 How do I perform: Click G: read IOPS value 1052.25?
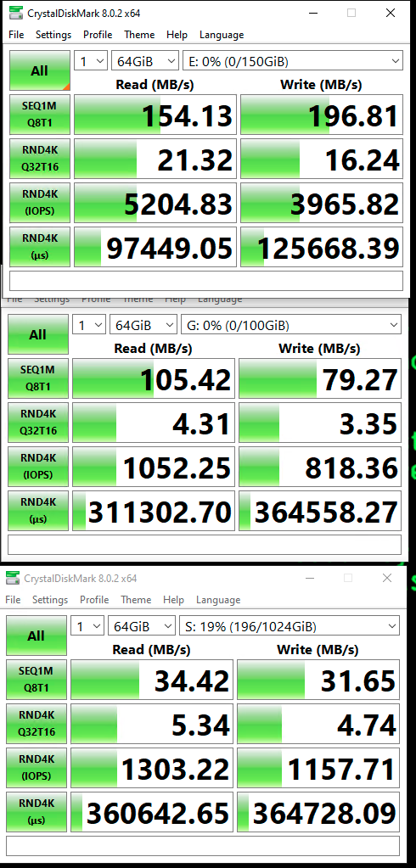tap(154, 467)
